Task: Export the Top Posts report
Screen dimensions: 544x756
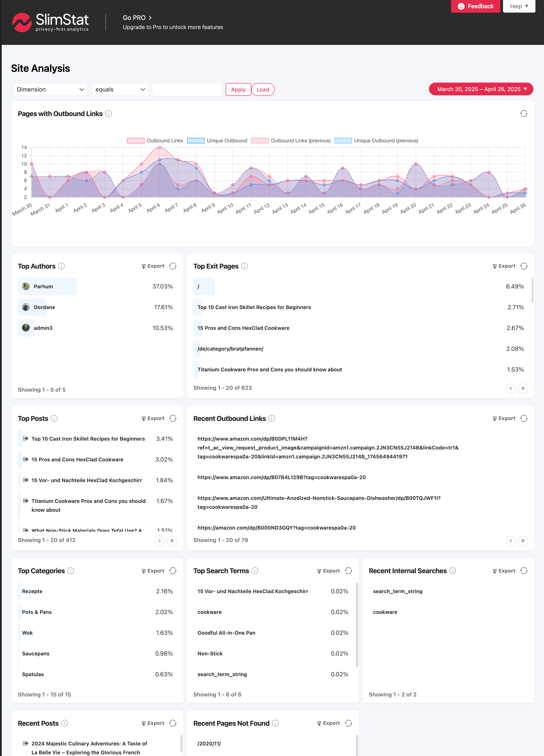Action: click(153, 418)
